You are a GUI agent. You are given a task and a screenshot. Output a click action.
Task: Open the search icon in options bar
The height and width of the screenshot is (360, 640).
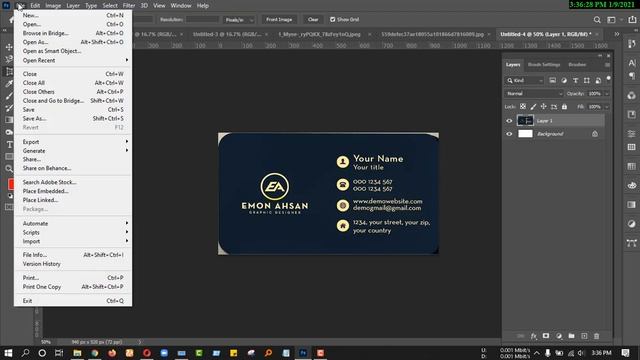pos(597,20)
